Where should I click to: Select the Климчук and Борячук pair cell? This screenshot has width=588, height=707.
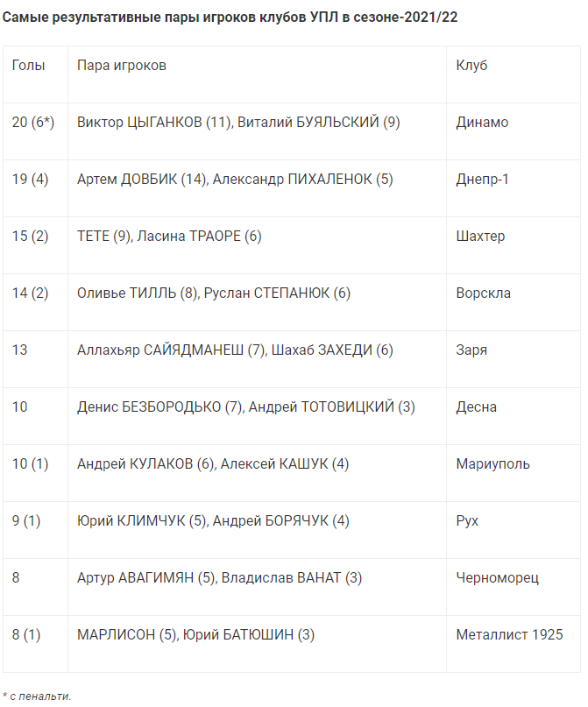point(213,521)
